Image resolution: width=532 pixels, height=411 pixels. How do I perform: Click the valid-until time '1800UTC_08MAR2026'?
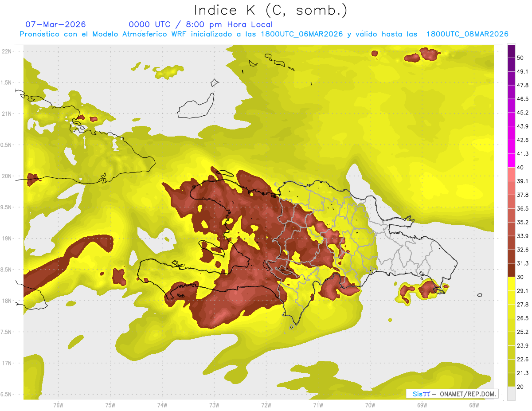467,34
